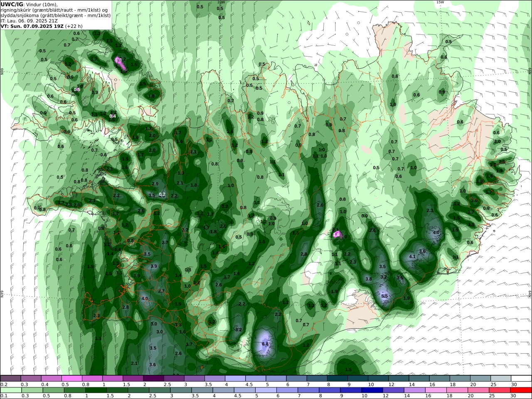
Task: Select the light pink rain swatch labeled 16
Action: click(436, 390)
